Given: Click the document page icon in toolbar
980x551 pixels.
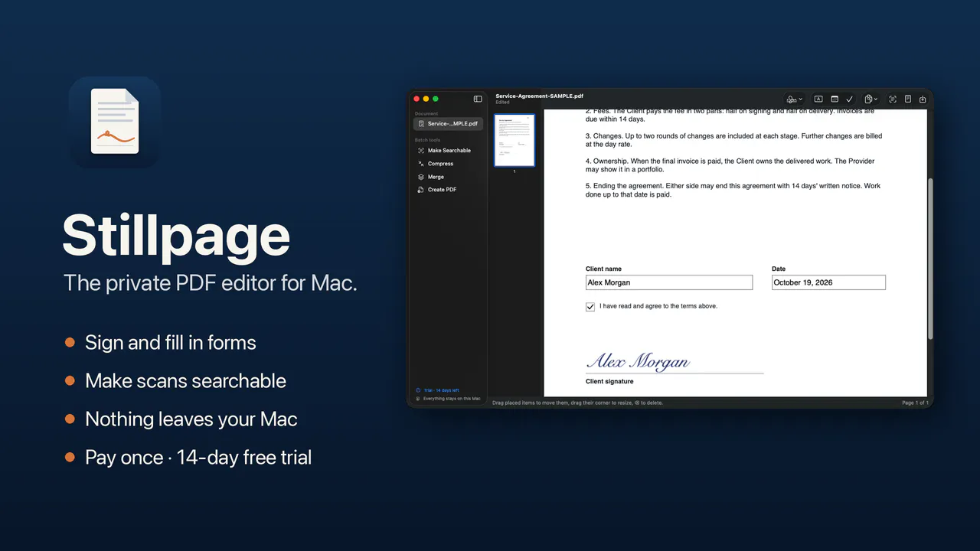Looking at the screenshot, I should [908, 99].
